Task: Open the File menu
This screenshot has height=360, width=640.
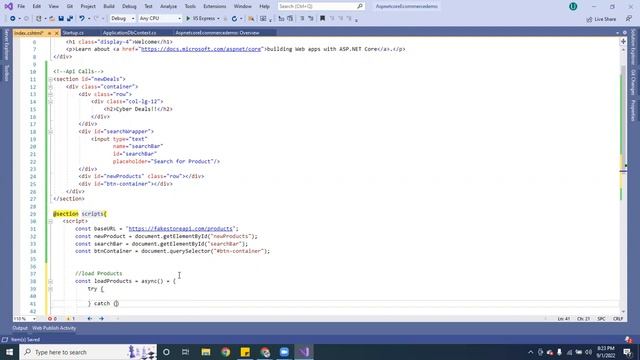Action: point(21,7)
